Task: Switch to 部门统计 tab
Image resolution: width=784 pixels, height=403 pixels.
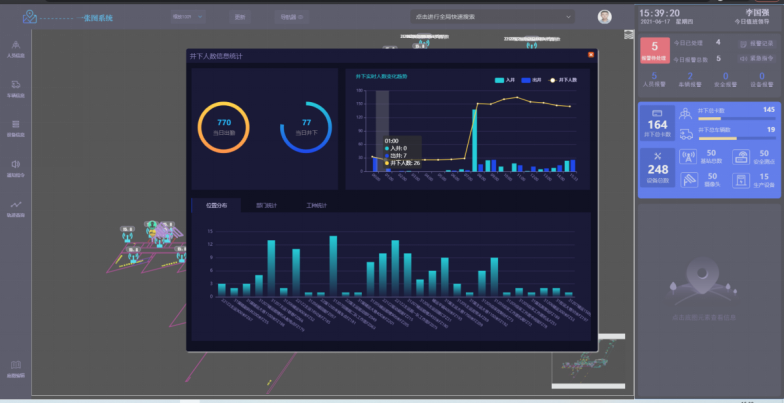Action: [x=266, y=206]
